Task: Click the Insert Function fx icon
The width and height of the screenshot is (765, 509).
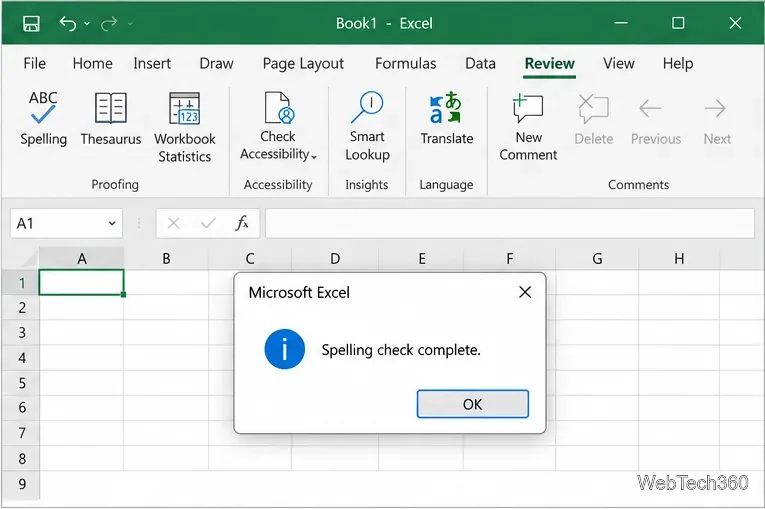Action: pyautogui.click(x=242, y=223)
